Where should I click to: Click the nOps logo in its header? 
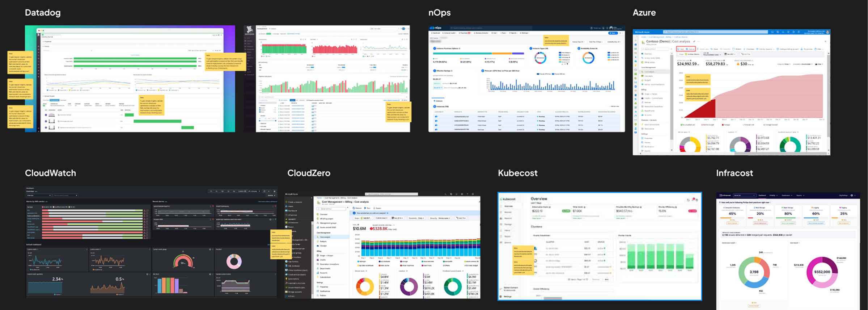pyautogui.click(x=436, y=28)
